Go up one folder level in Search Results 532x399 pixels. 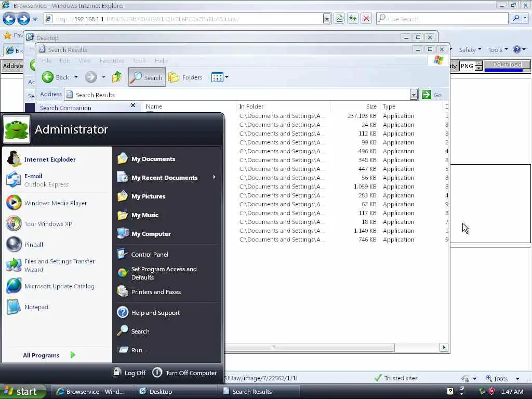[x=117, y=77]
